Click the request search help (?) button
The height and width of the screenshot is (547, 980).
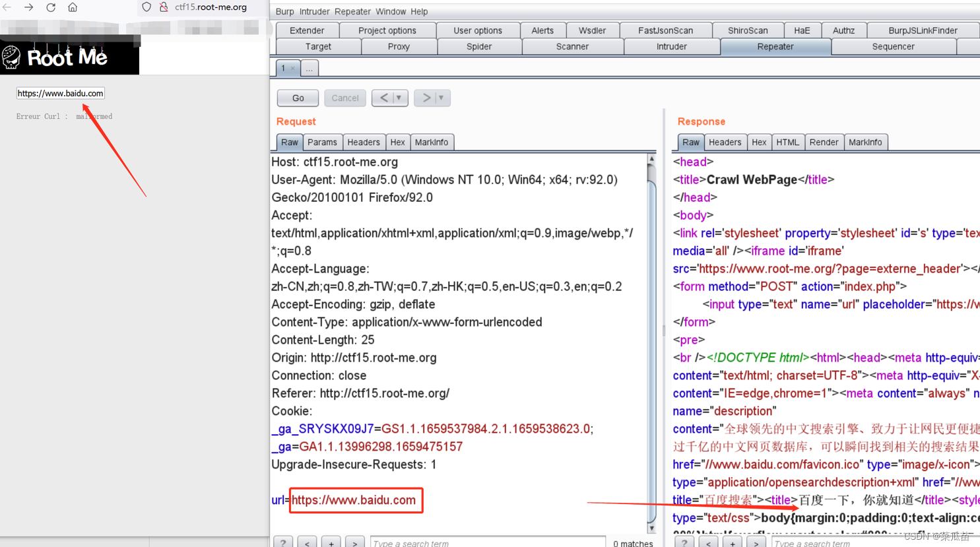click(x=283, y=542)
